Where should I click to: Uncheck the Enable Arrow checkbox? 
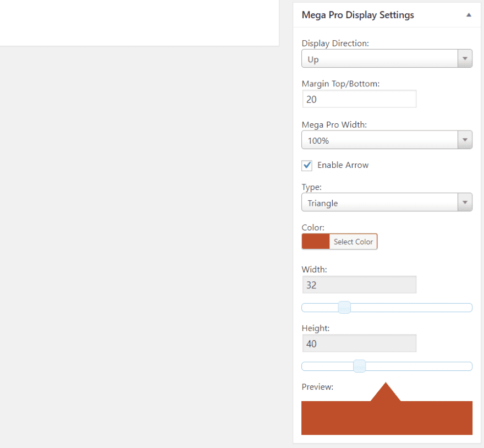point(307,165)
